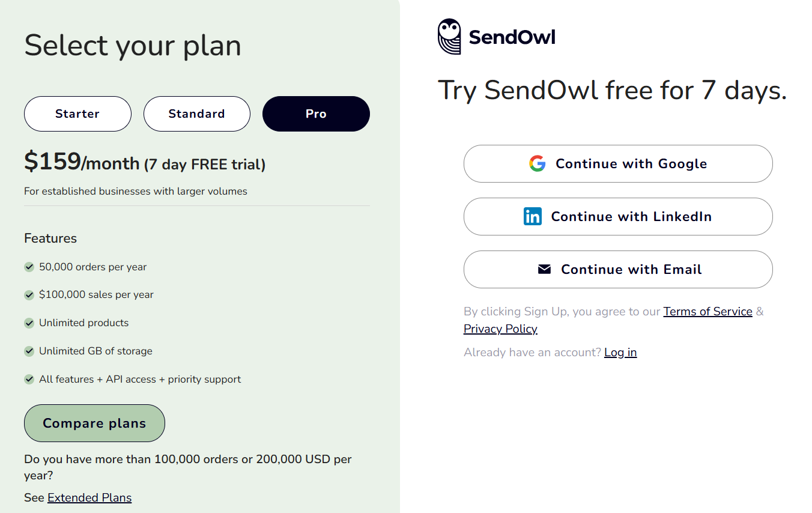The height and width of the screenshot is (513, 812).
Task: Sign up using LinkedIn
Action: (618, 216)
